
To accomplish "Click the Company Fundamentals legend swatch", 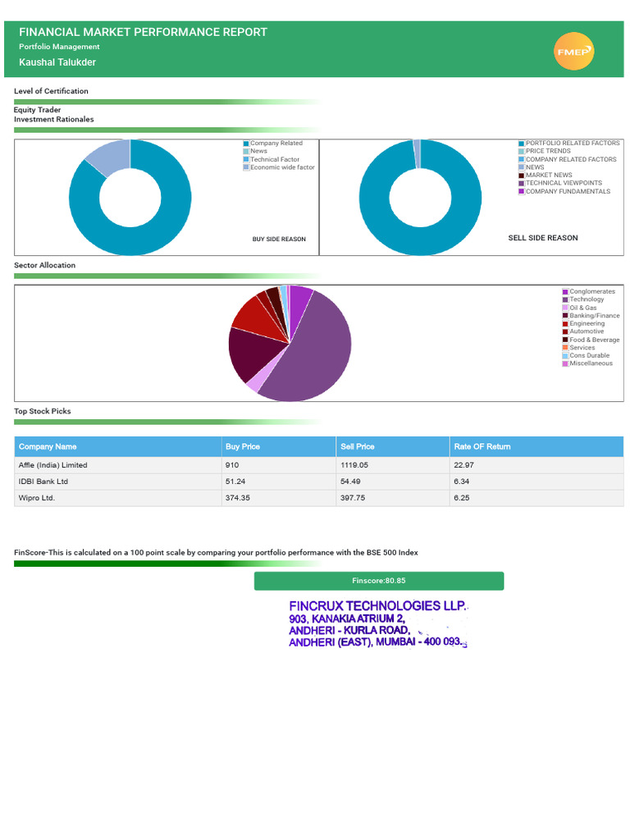I will coord(522,192).
